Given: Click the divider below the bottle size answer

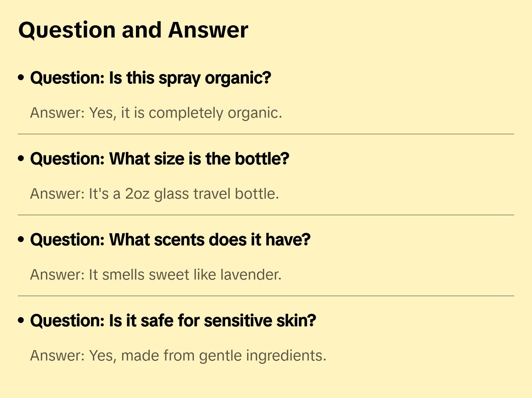Looking at the screenshot, I should pyautogui.click(x=266, y=215).
